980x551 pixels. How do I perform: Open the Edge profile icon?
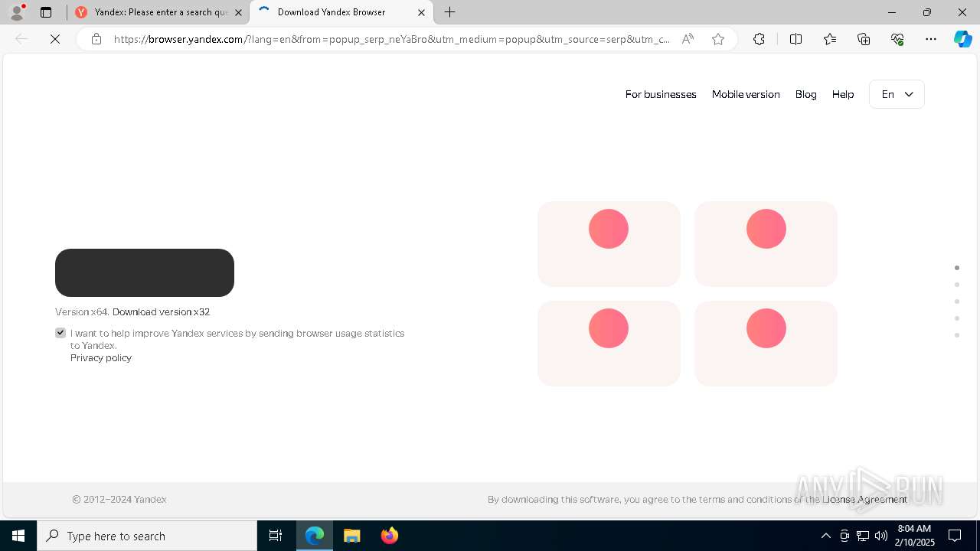pos(16,12)
